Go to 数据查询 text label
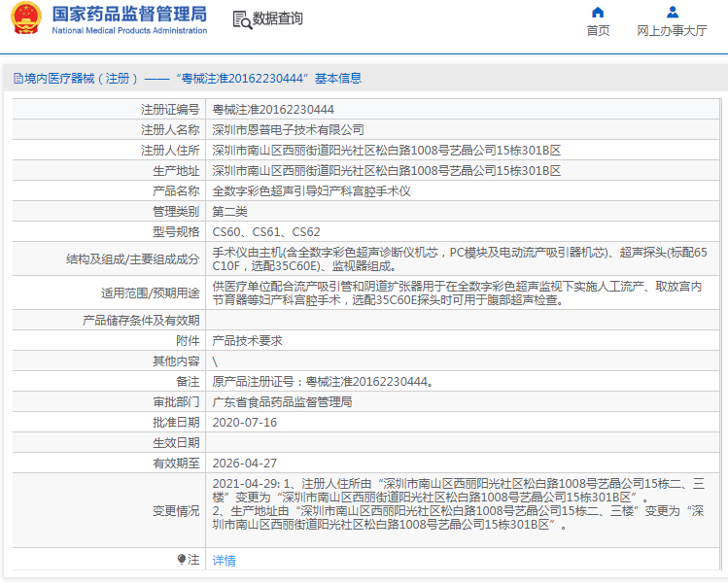 pos(278,19)
